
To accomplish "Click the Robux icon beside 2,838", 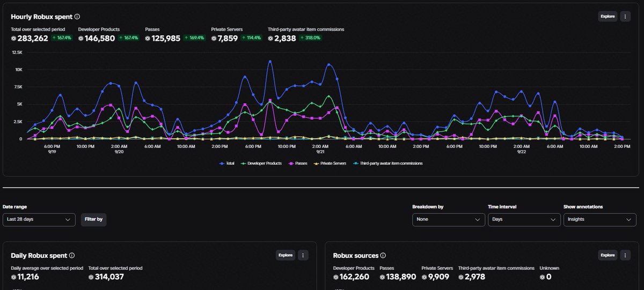I will pos(270,39).
